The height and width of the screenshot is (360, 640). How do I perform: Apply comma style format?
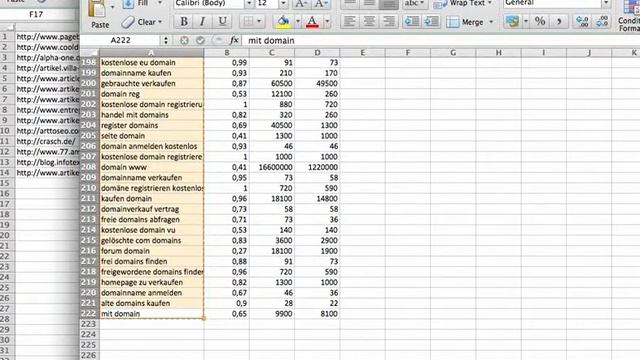pos(559,21)
